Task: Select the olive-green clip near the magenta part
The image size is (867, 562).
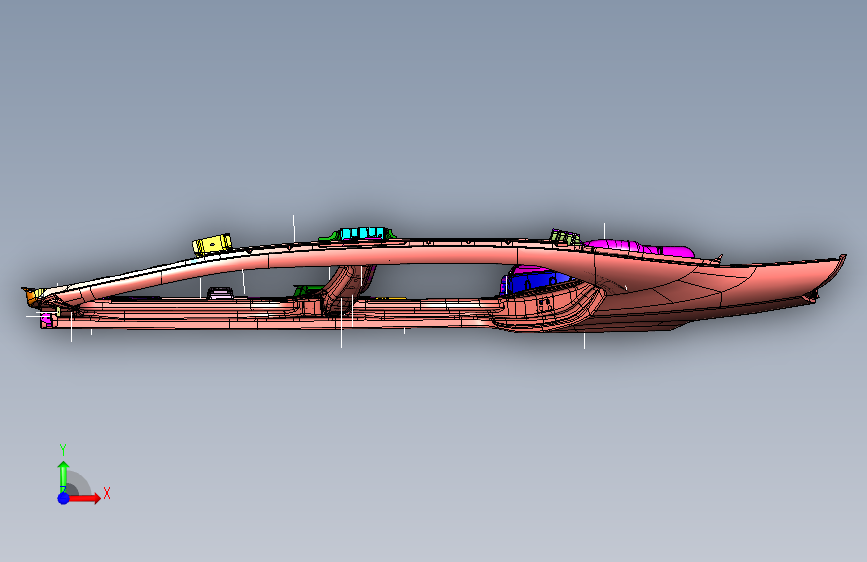Action: pos(565,237)
